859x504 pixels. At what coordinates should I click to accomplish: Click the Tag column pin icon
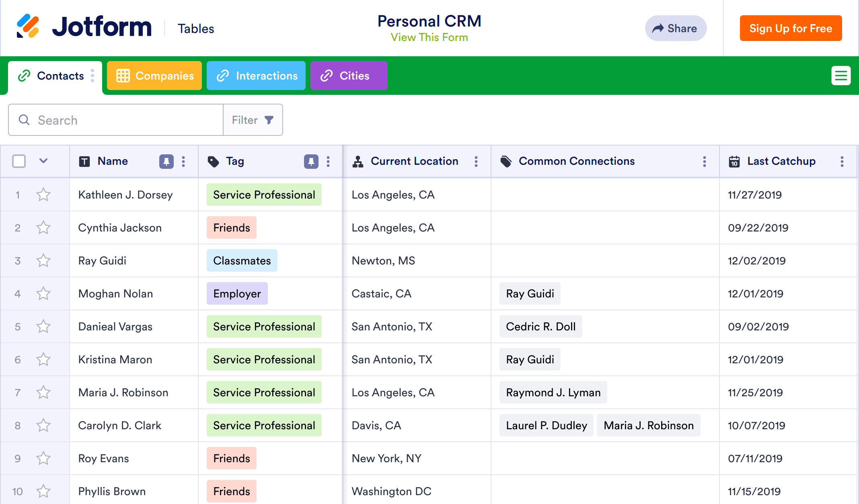click(311, 162)
